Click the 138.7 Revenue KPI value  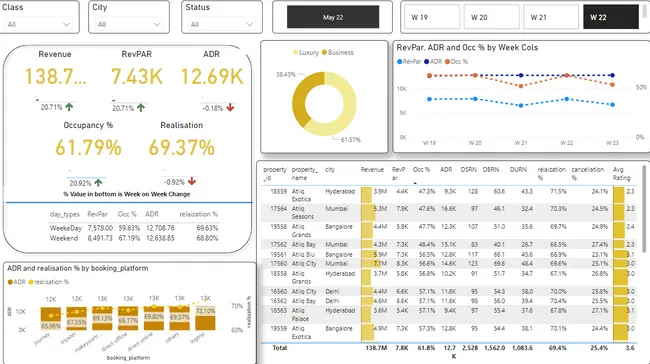(56, 76)
